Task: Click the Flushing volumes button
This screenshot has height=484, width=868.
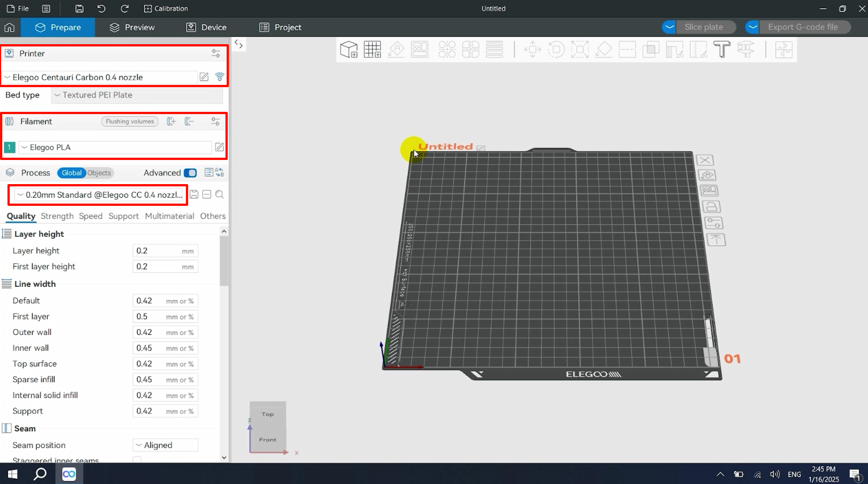Action: [x=130, y=121]
